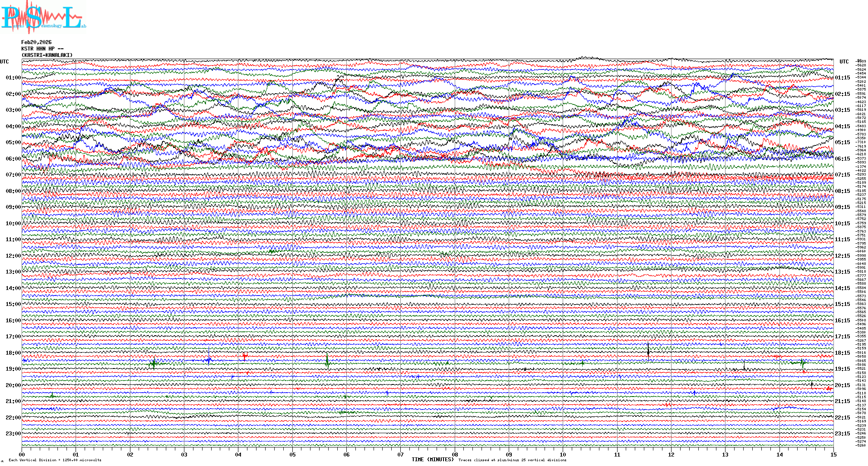Click the 22:15 label on right side

point(842,418)
